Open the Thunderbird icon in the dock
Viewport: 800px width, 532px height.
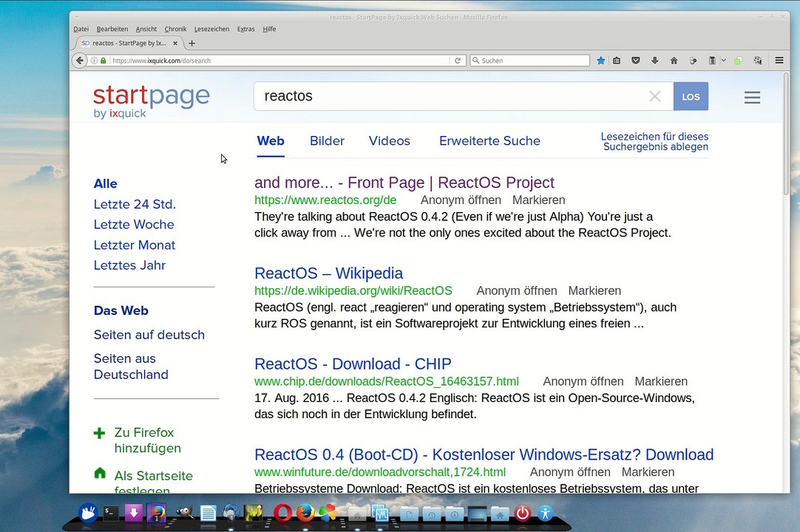(x=231, y=513)
